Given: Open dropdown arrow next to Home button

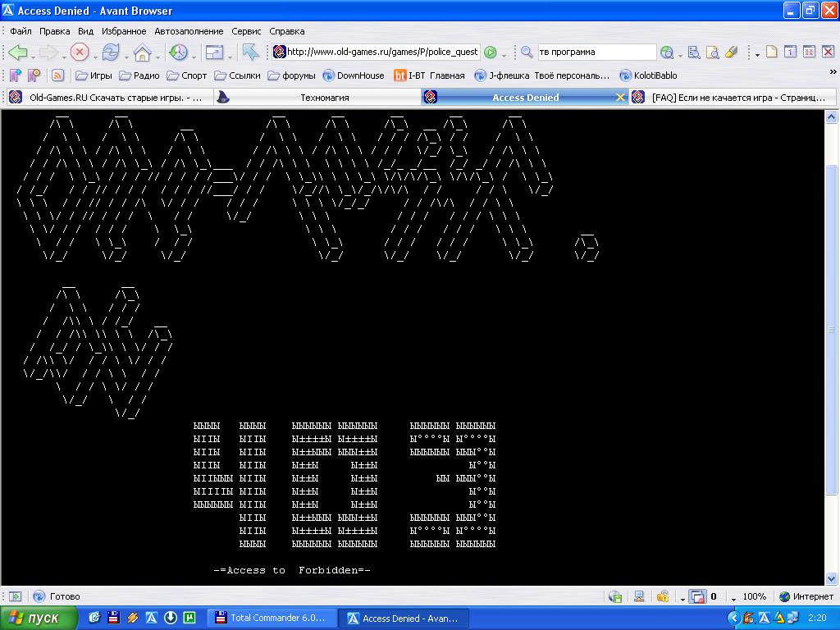Looking at the screenshot, I should tap(157, 56).
